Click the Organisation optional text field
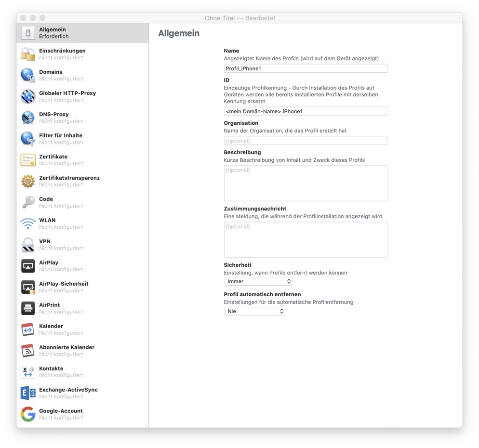 click(306, 140)
